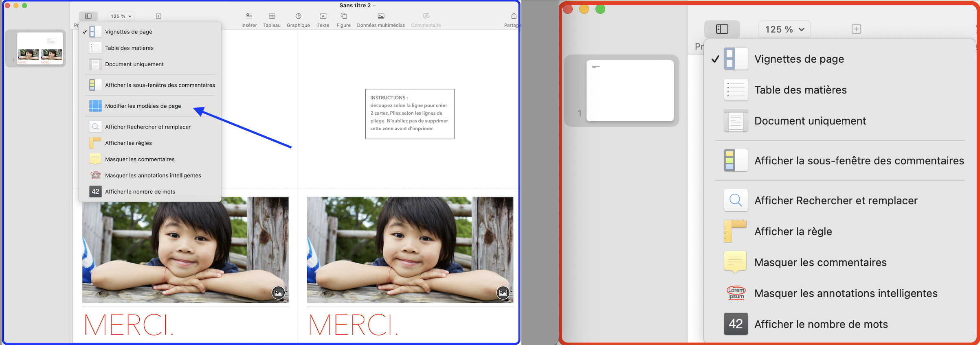The width and height of the screenshot is (980, 345).
Task: Open the Sans titre 2 title dropdown
Action: point(357,5)
